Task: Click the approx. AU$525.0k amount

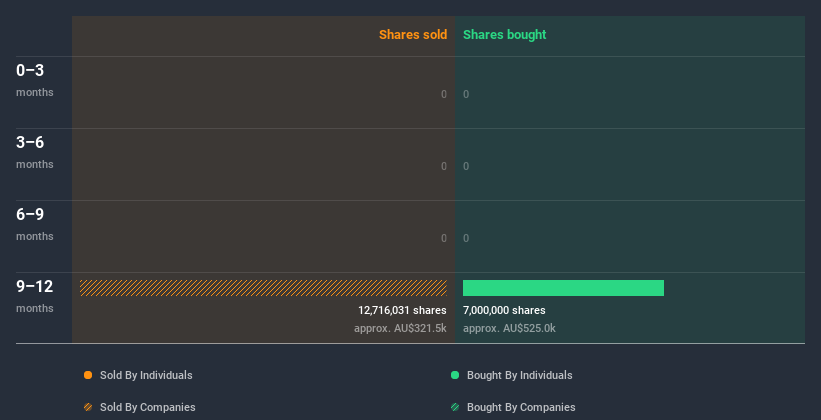Action: point(509,328)
